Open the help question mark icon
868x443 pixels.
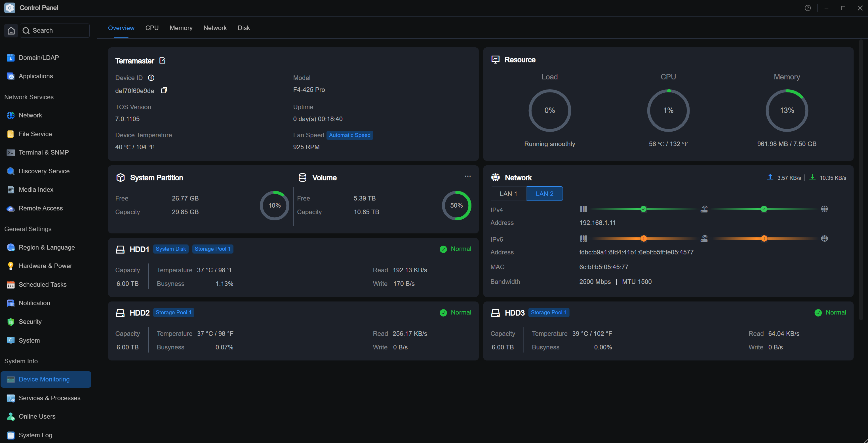(808, 8)
